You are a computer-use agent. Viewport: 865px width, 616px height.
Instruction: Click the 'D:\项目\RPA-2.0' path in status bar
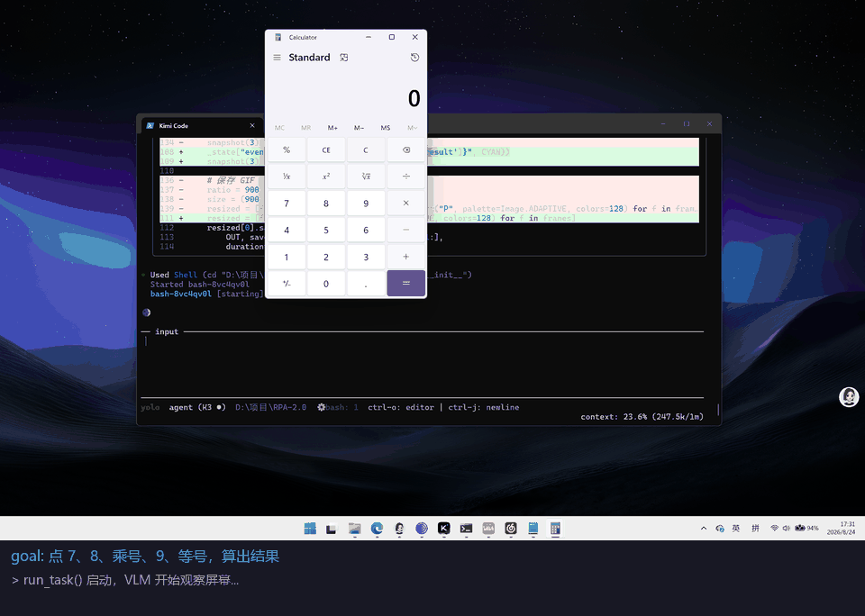[271, 408]
